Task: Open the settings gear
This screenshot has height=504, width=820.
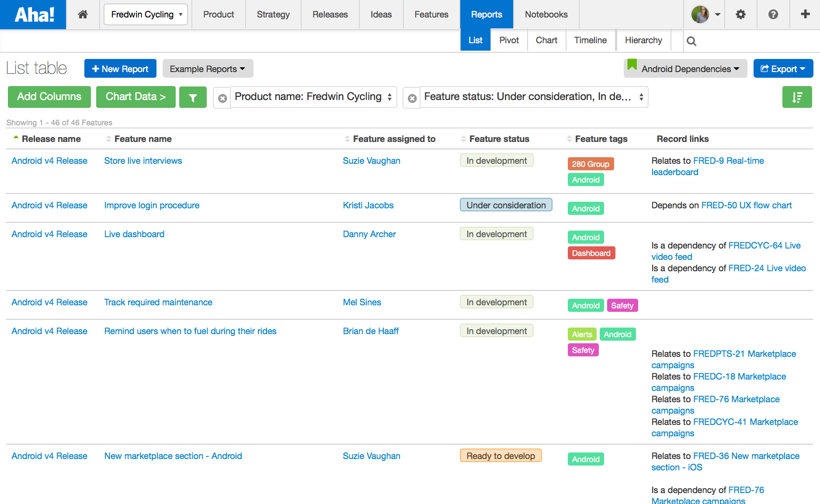Action: tap(740, 14)
